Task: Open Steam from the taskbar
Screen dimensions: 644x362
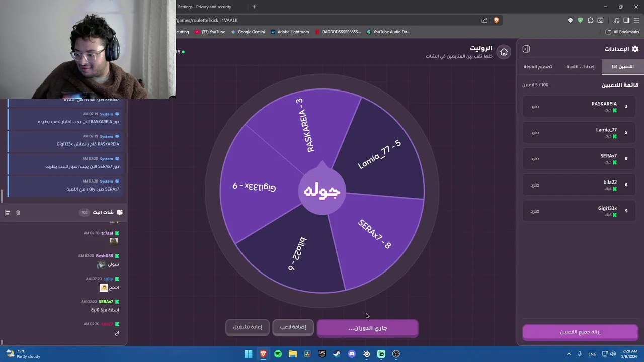Action: click(x=337, y=354)
